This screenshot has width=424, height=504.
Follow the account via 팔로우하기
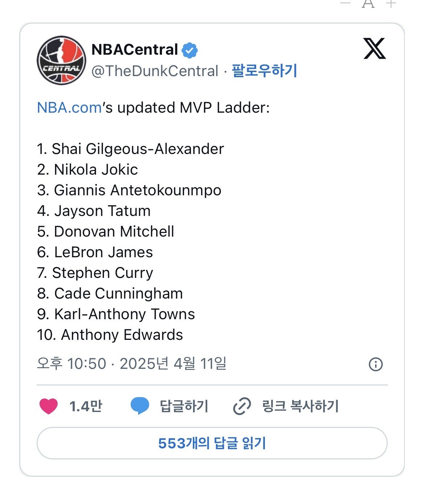point(265,70)
